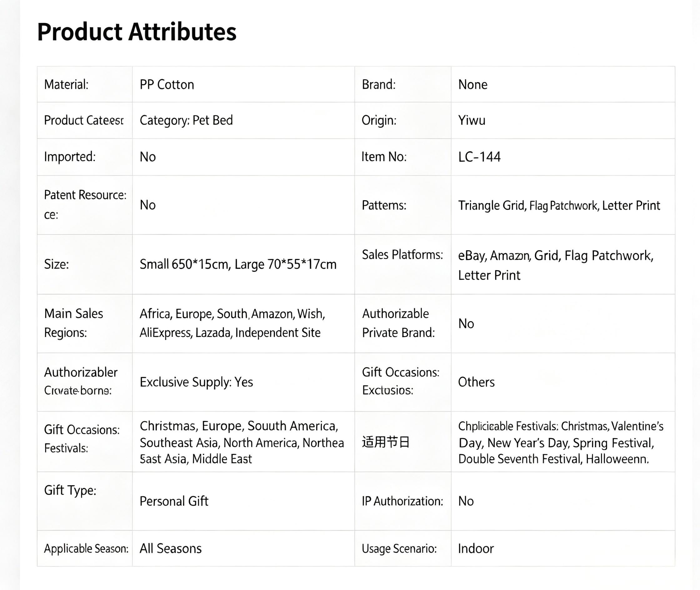Screen dimensions: 700x590
Task: Click the Chinese characters 适用节日 label
Action: pyautogui.click(x=386, y=442)
